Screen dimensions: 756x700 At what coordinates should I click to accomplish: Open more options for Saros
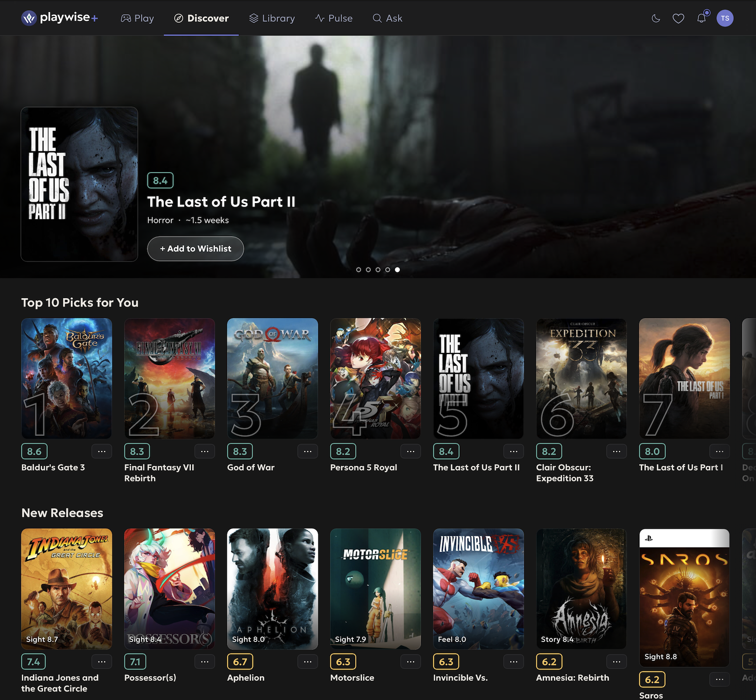pyautogui.click(x=720, y=680)
